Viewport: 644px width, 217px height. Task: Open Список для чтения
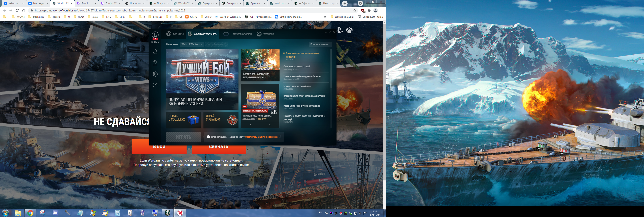point(371,17)
